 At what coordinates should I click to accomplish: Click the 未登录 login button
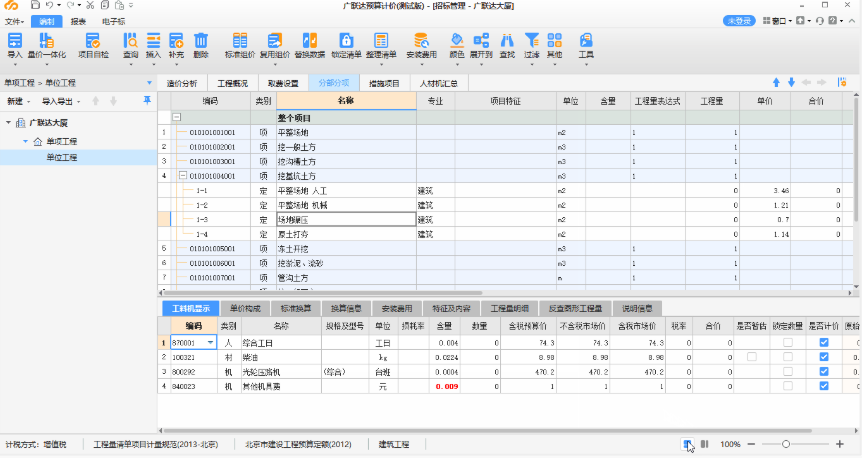pyautogui.click(x=740, y=20)
